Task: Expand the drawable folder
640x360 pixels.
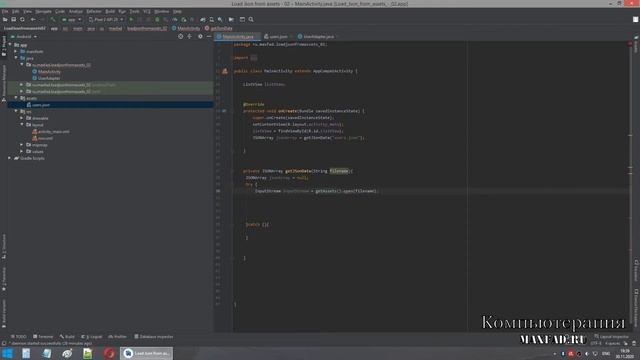Action: click(22, 118)
